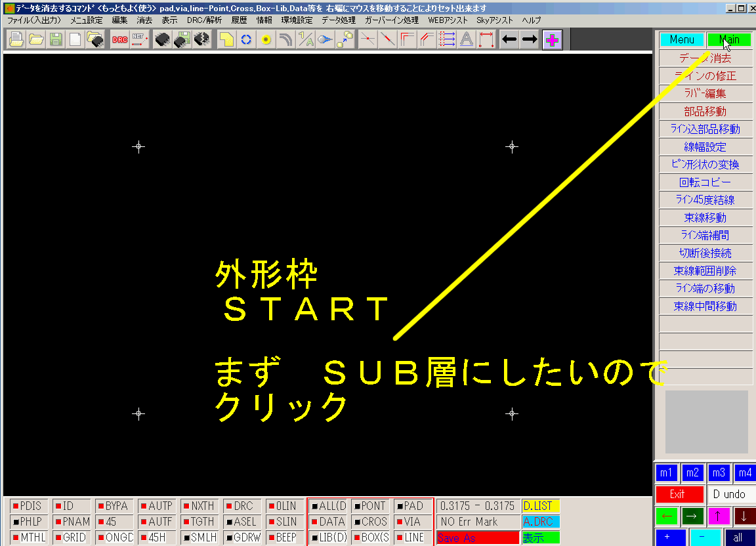Click the black left arrow toolbar button
756x546 pixels.
point(509,39)
